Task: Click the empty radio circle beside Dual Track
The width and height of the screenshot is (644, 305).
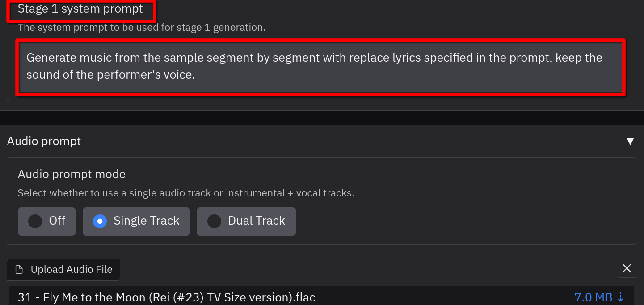Action: (215, 221)
